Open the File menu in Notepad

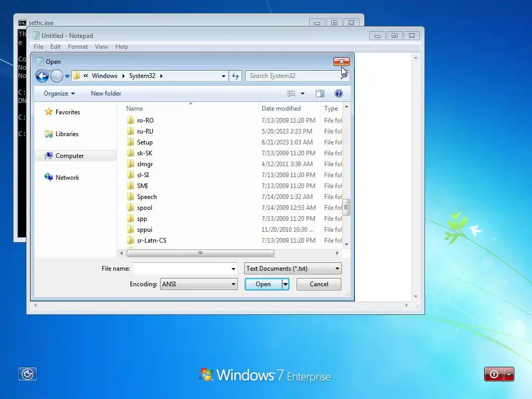(x=38, y=47)
